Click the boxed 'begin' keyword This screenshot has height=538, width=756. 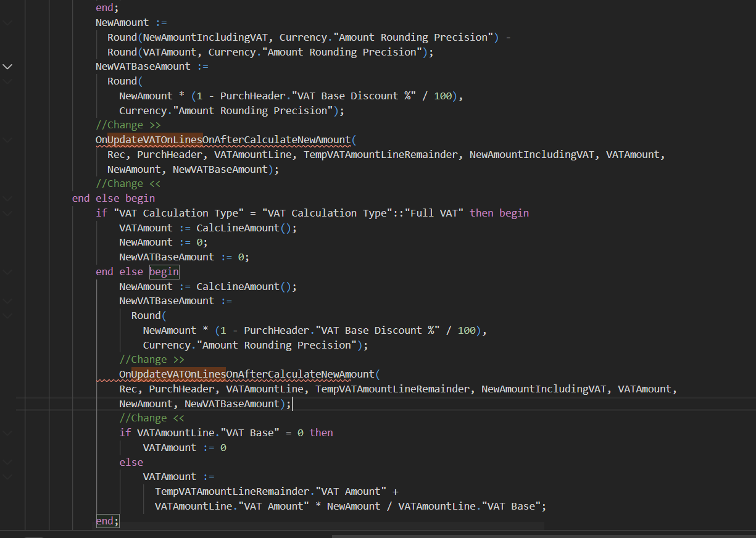(164, 271)
